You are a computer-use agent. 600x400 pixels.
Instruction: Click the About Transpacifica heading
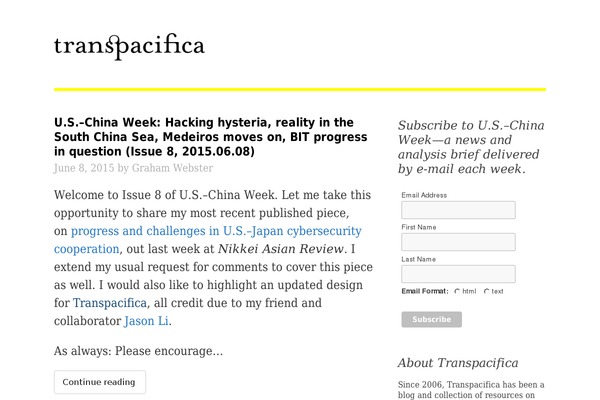458,363
